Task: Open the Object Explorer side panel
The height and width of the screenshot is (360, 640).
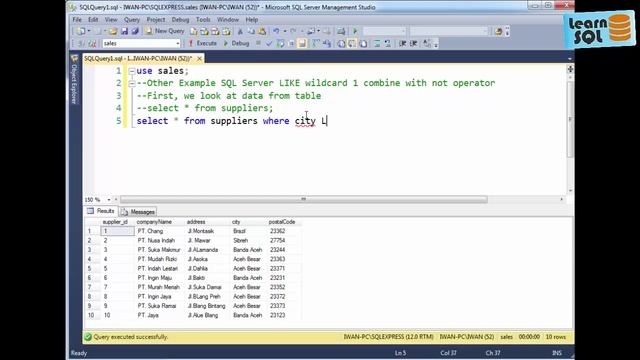Action: [74, 80]
